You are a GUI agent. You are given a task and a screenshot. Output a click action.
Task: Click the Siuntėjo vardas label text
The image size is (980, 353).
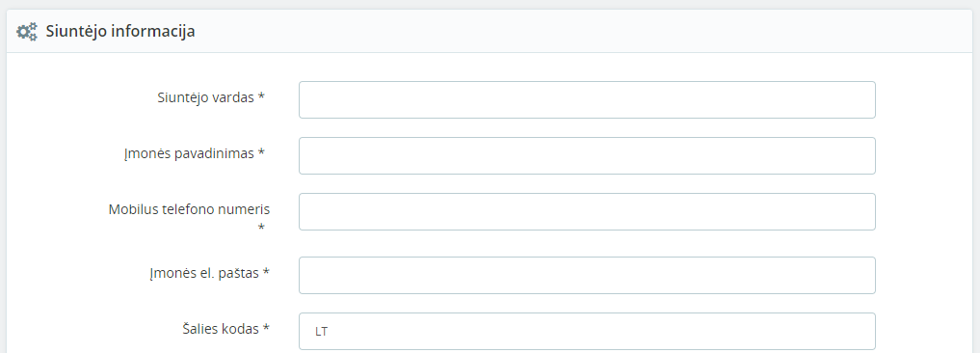click(205, 97)
